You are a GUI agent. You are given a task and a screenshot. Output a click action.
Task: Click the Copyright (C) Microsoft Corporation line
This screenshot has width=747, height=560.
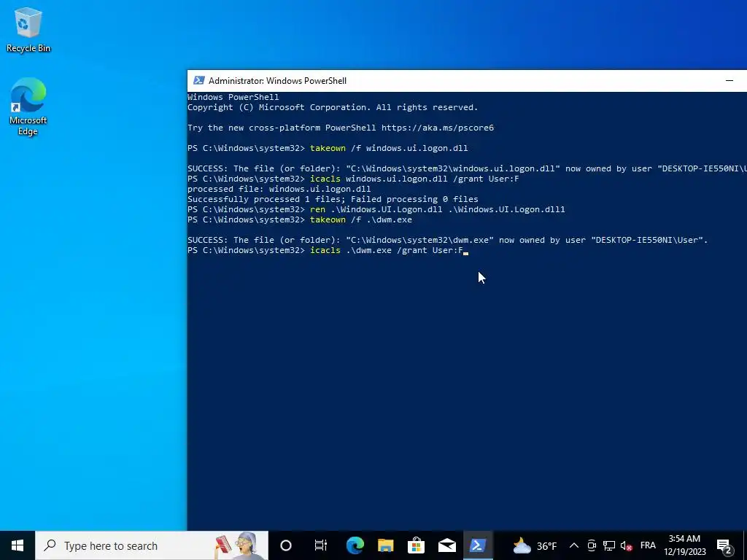pyautogui.click(x=333, y=107)
